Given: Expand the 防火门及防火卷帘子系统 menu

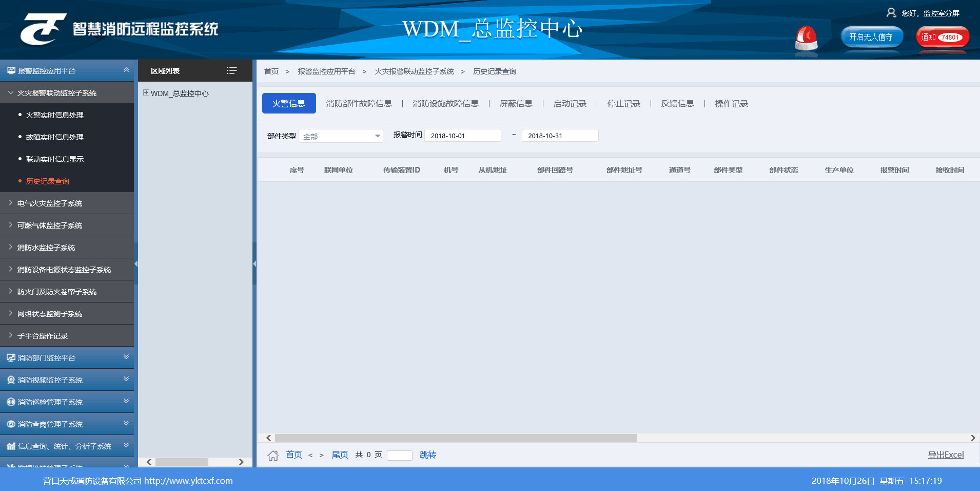Looking at the screenshot, I should tap(10, 291).
